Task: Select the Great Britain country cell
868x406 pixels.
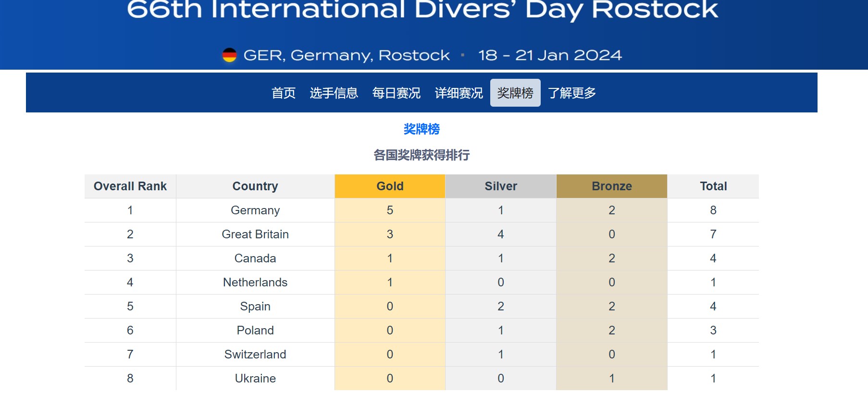Action: pos(255,234)
